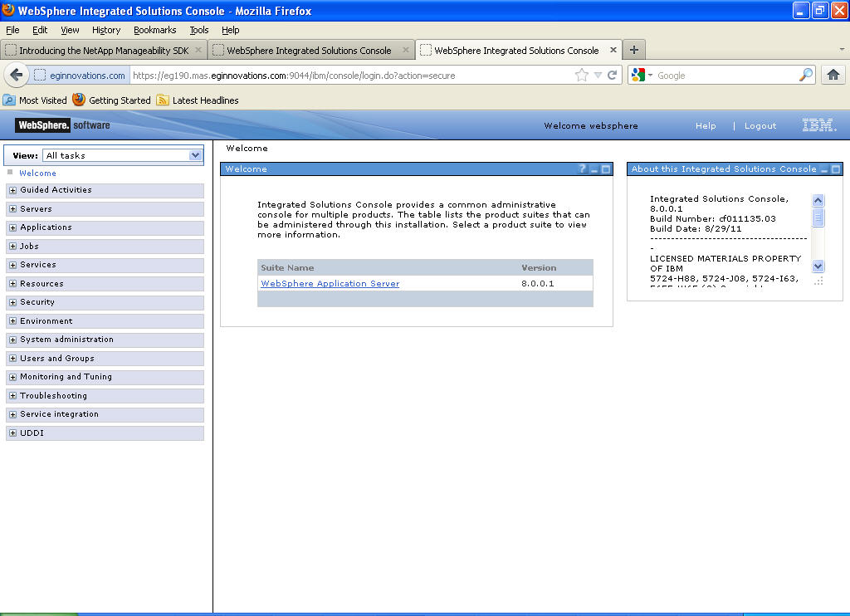Image resolution: width=850 pixels, height=616 pixels.
Task: Maximize the Welcome portlet
Action: tap(606, 169)
